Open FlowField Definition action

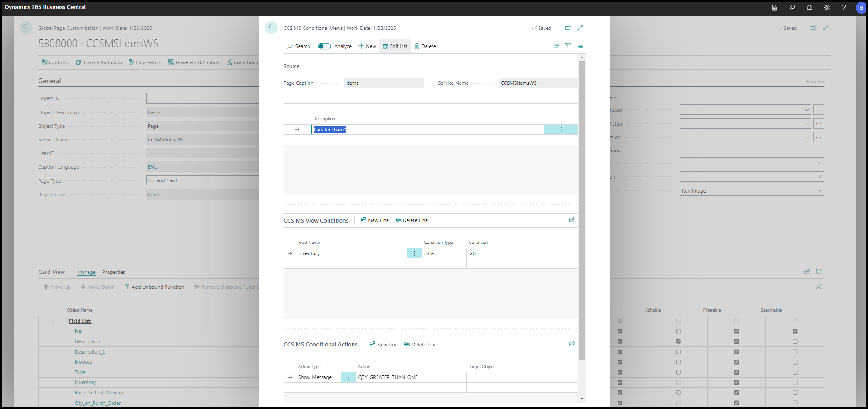(194, 62)
